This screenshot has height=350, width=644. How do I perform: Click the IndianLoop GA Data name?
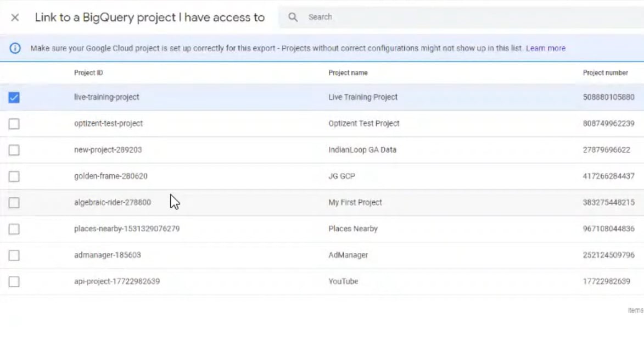pos(362,149)
